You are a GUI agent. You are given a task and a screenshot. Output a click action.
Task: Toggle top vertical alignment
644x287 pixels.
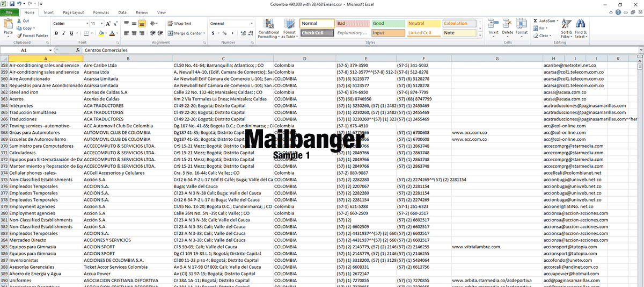point(127,24)
